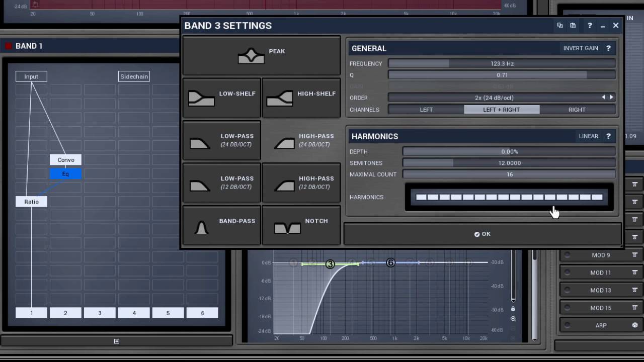Step order to next value with right arrow
Screen dimensions: 644x362
611,98
